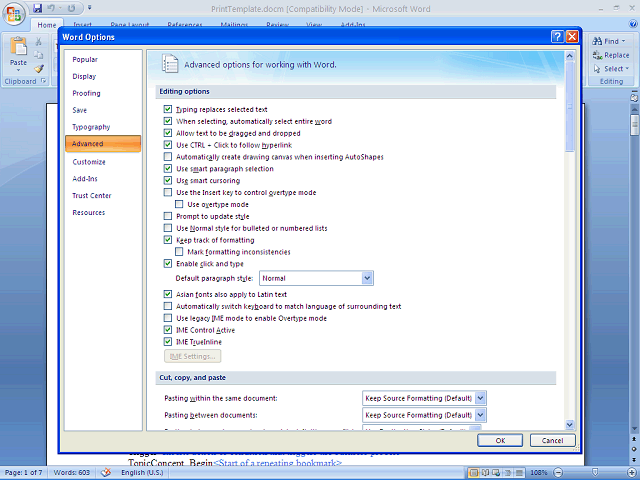This screenshot has width=640, height=480.
Task: Click Cancel in Word Options
Action: pos(552,440)
